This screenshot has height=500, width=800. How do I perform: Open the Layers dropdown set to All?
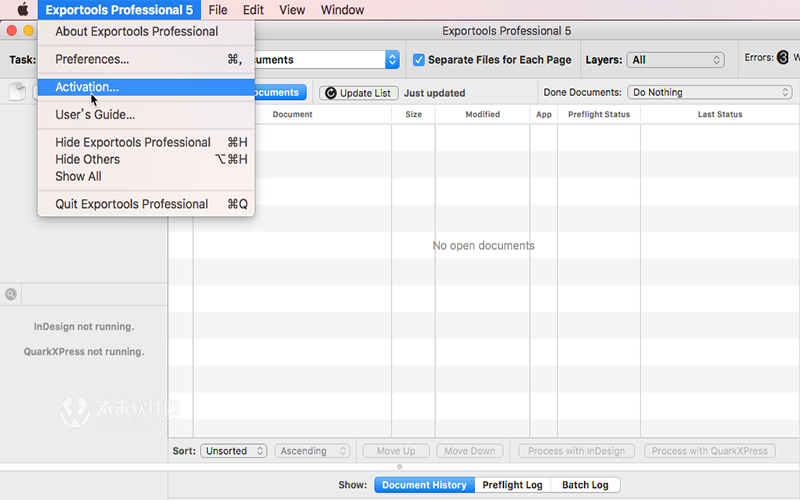coord(675,60)
